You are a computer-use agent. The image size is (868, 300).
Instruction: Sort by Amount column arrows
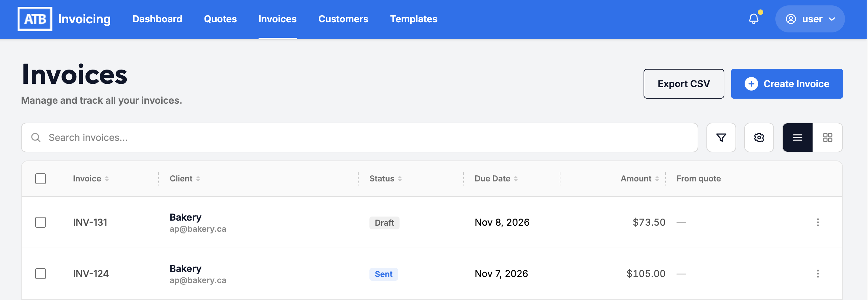click(x=657, y=179)
